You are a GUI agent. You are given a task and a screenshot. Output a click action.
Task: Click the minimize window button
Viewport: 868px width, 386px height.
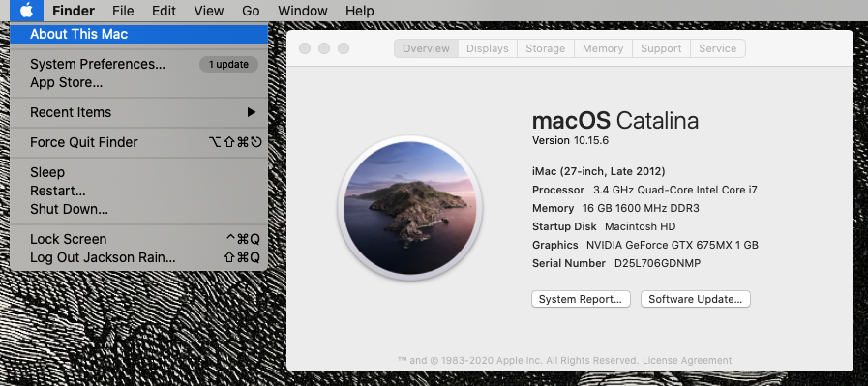[324, 48]
